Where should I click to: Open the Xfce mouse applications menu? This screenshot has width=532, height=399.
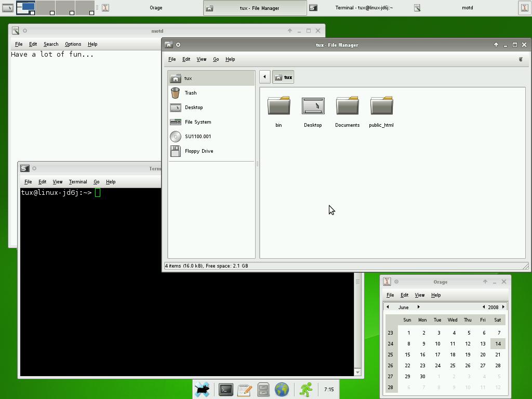202,389
